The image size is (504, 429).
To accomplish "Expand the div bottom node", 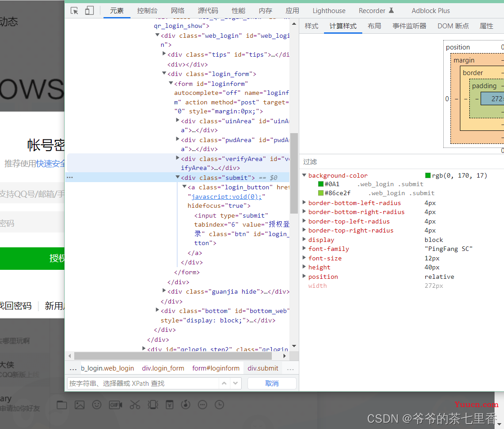I will (x=157, y=310).
